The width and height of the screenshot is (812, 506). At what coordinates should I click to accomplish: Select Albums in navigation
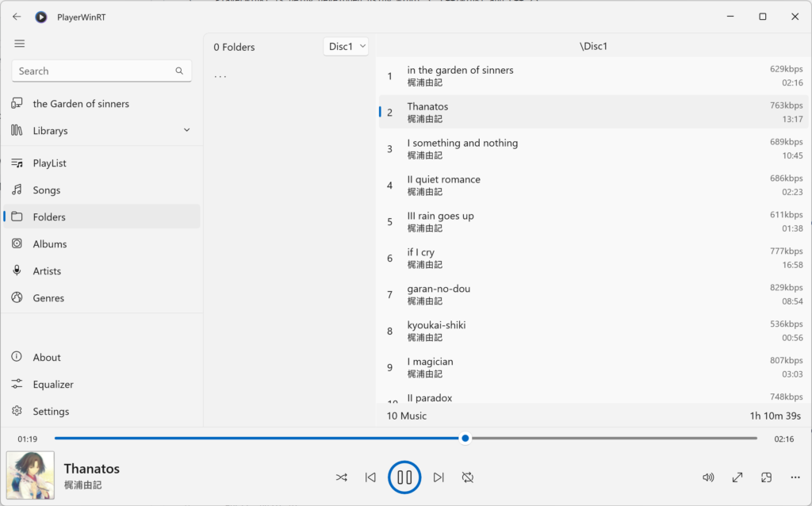pos(101,244)
